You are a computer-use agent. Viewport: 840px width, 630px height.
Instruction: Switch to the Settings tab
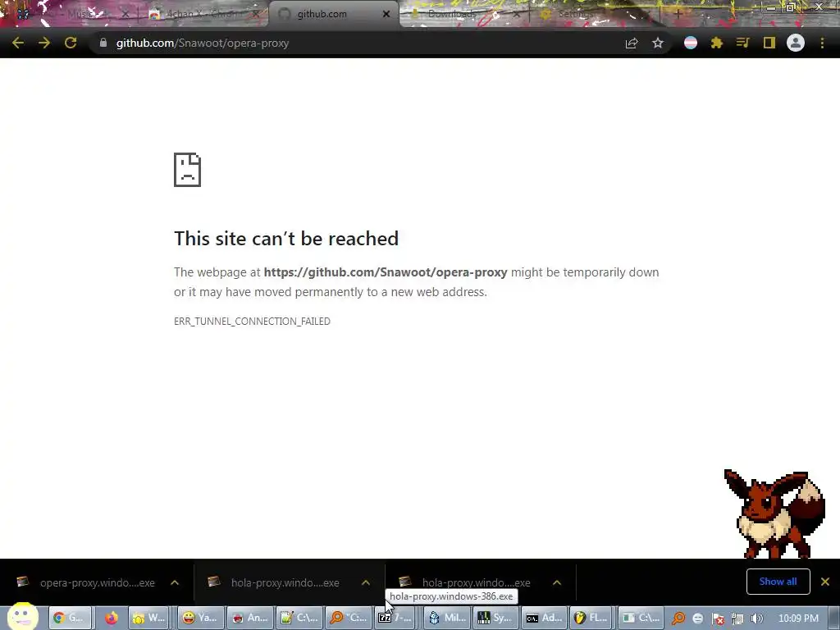[x=594, y=14]
